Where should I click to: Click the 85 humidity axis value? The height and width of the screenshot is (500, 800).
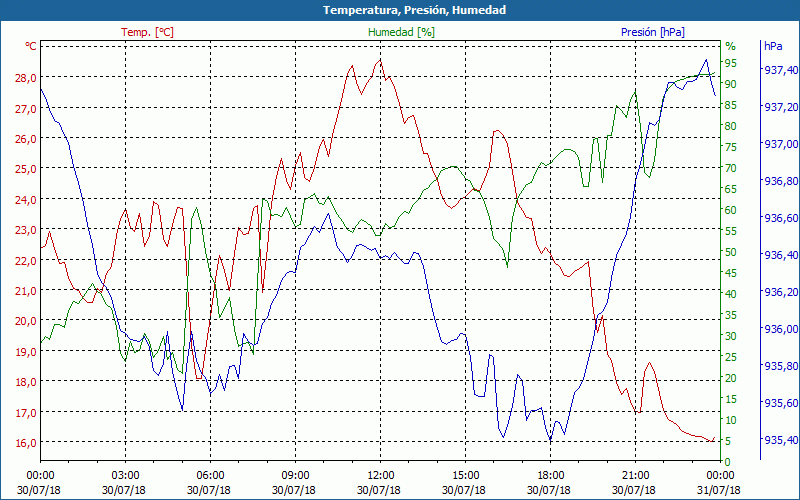731,105
